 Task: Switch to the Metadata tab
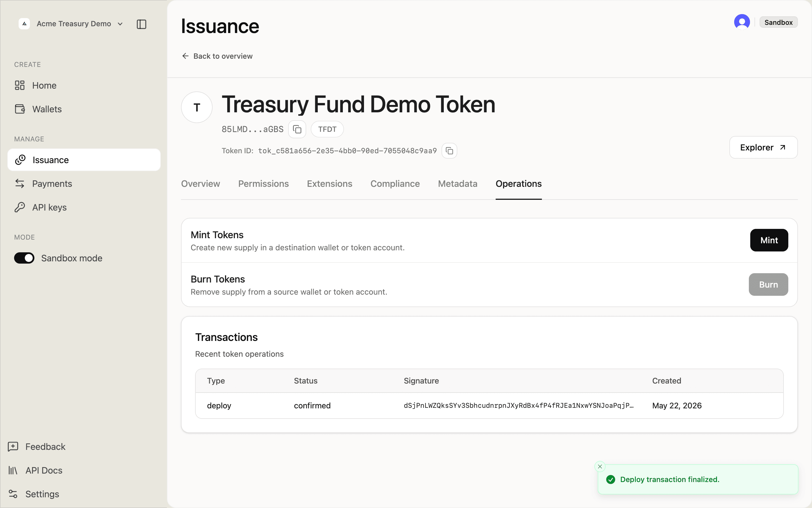(458, 184)
